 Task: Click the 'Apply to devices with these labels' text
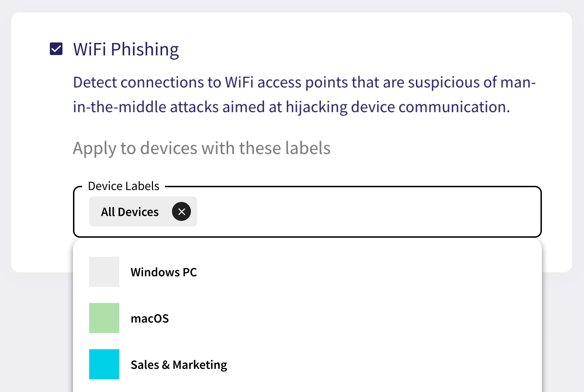point(201,148)
